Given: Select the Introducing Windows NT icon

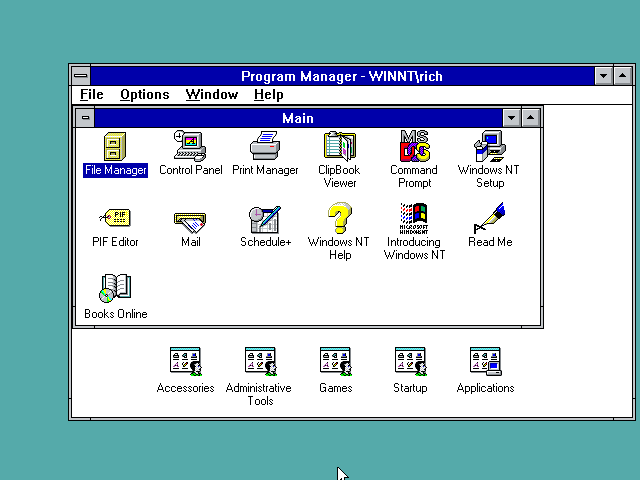Looking at the screenshot, I should (x=414, y=218).
